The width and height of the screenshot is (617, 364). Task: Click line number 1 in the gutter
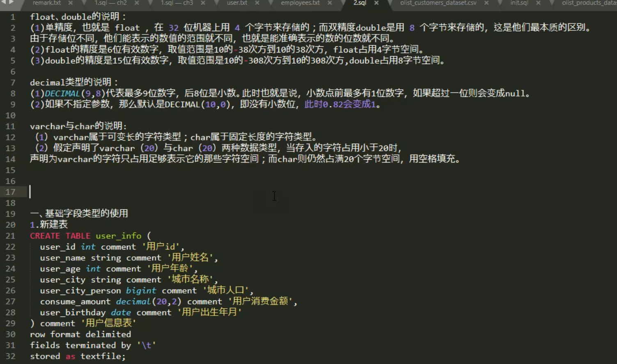[x=12, y=16]
